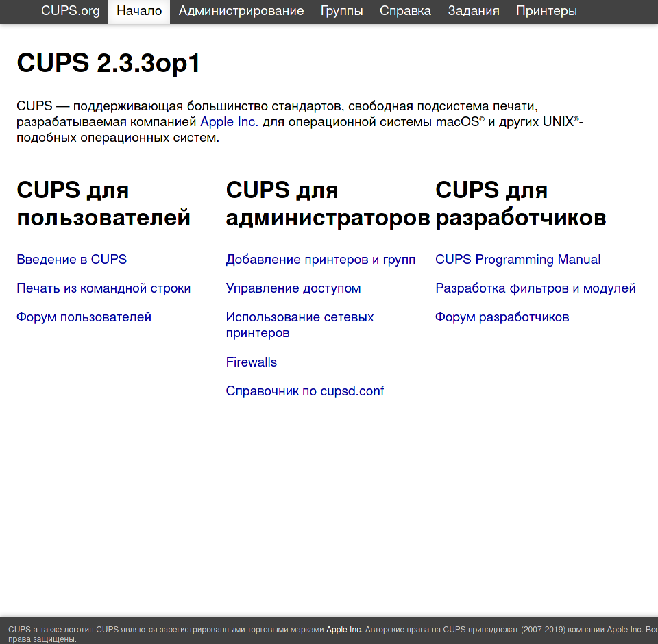
Task: Open CUPS Programming Manual link
Action: coord(517,259)
